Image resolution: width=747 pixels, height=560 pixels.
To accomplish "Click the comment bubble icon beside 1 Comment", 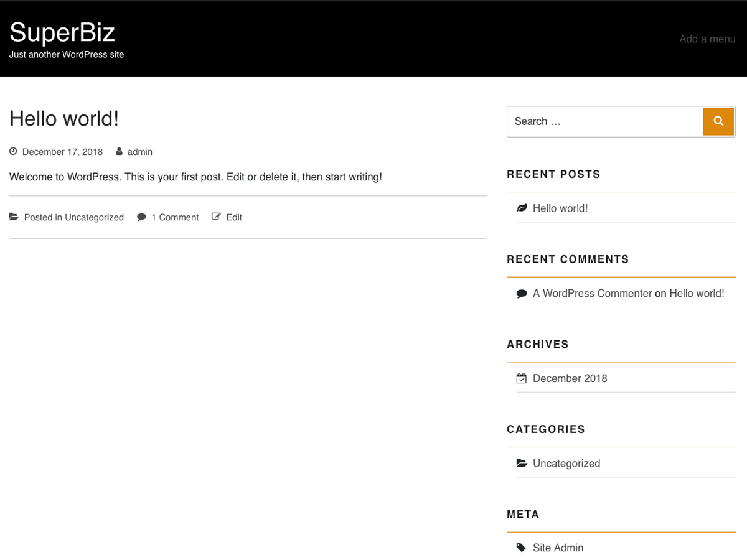I will coord(143,217).
